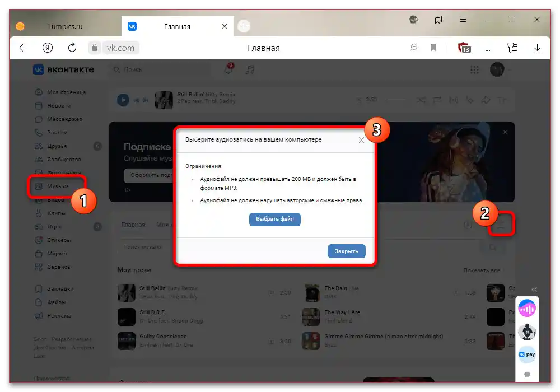Toggle repeat in the top player
The width and height of the screenshot is (560, 392).
point(437,100)
